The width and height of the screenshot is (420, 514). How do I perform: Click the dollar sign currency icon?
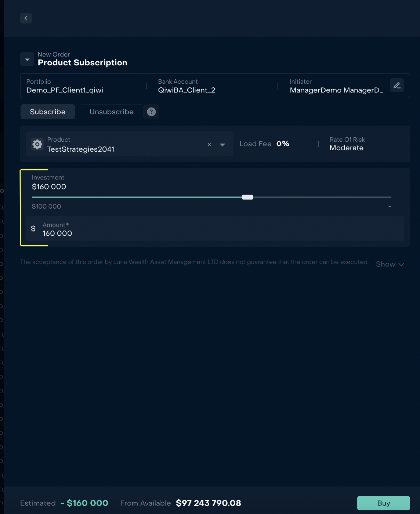(x=33, y=229)
